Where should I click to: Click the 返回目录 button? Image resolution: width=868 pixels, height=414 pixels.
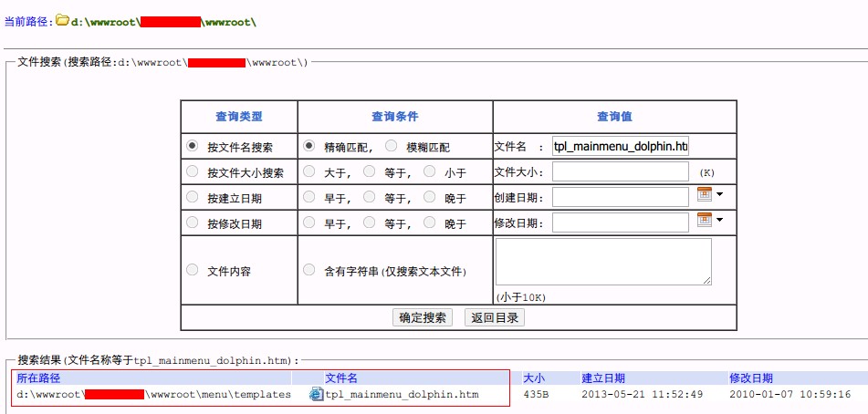pyautogui.click(x=495, y=317)
